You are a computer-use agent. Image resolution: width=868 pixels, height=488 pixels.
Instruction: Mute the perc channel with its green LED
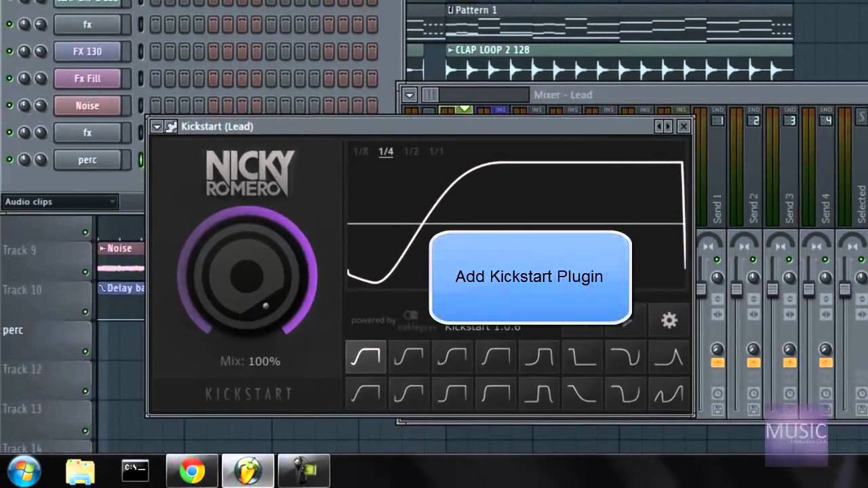tap(9, 160)
